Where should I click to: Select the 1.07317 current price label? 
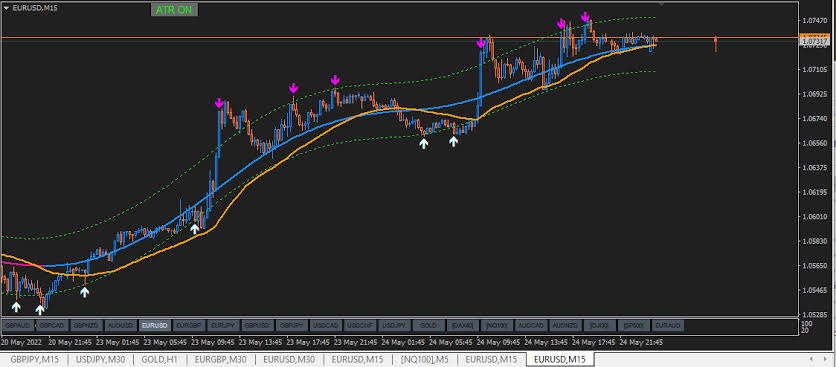(x=814, y=41)
